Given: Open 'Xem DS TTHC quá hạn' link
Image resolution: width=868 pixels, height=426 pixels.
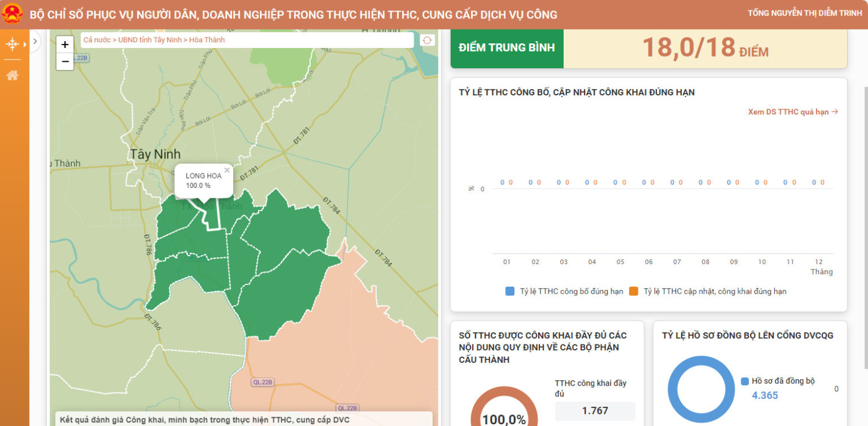Looking at the screenshot, I should tap(793, 112).
